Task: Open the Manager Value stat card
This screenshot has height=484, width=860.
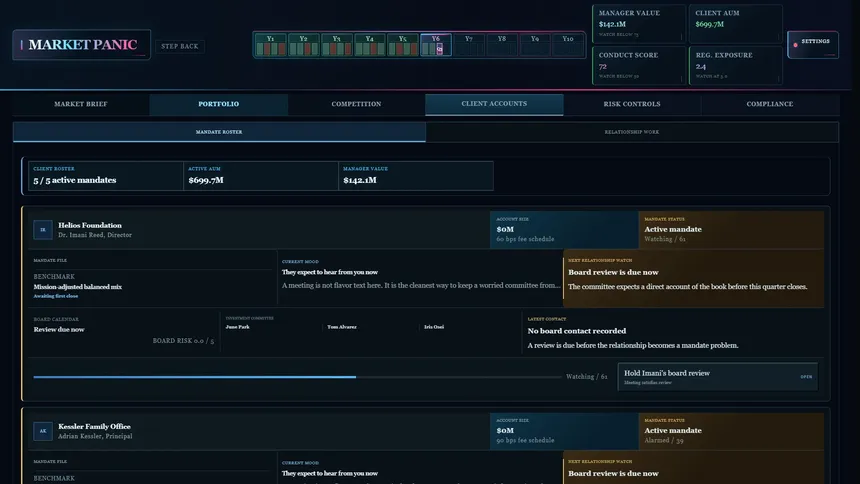Action: coord(639,24)
